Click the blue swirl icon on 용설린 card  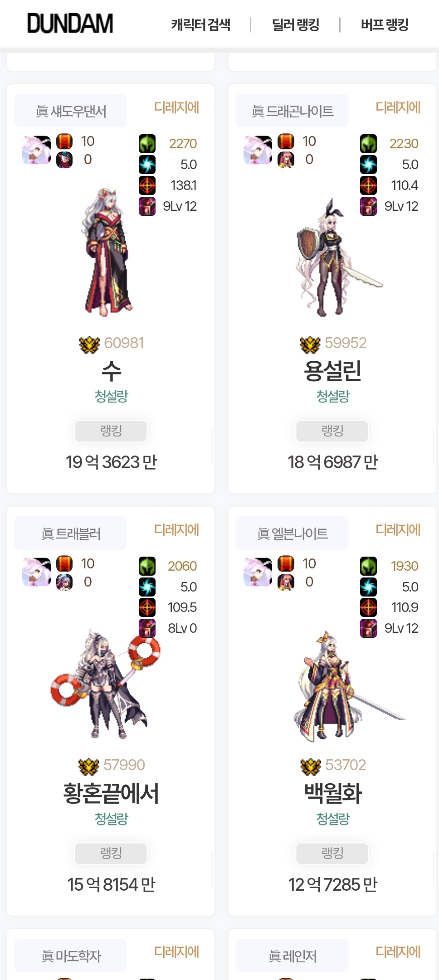368,165
